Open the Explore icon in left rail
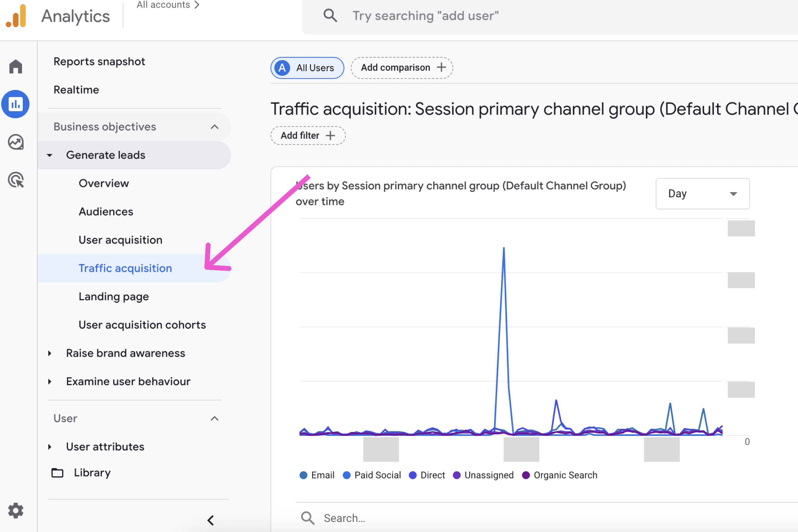 pos(16,142)
